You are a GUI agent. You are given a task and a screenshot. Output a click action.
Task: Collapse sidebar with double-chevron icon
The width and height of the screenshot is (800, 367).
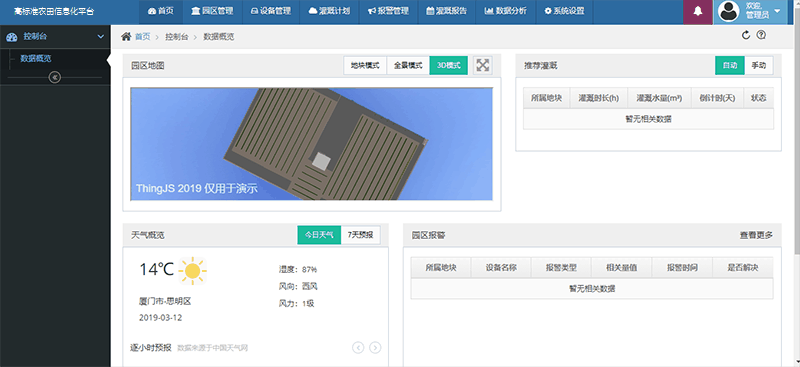55,77
